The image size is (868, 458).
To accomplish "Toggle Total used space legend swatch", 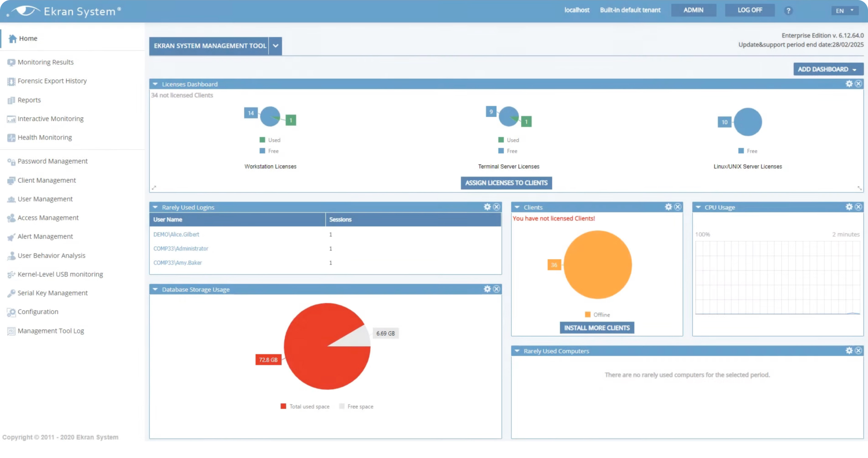I will click(283, 406).
